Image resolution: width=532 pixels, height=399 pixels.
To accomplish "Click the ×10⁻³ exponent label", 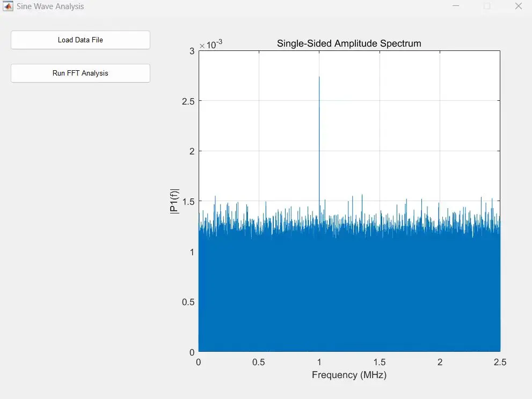I will tap(210, 45).
